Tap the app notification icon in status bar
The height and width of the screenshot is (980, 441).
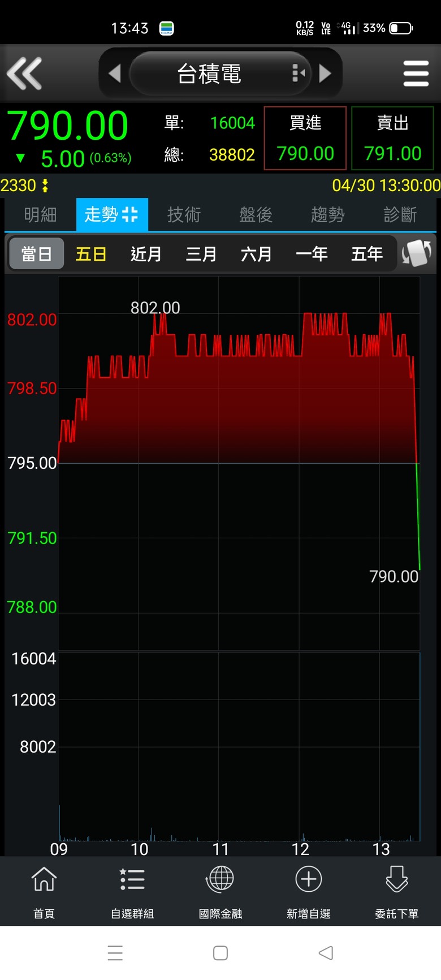pyautogui.click(x=166, y=28)
